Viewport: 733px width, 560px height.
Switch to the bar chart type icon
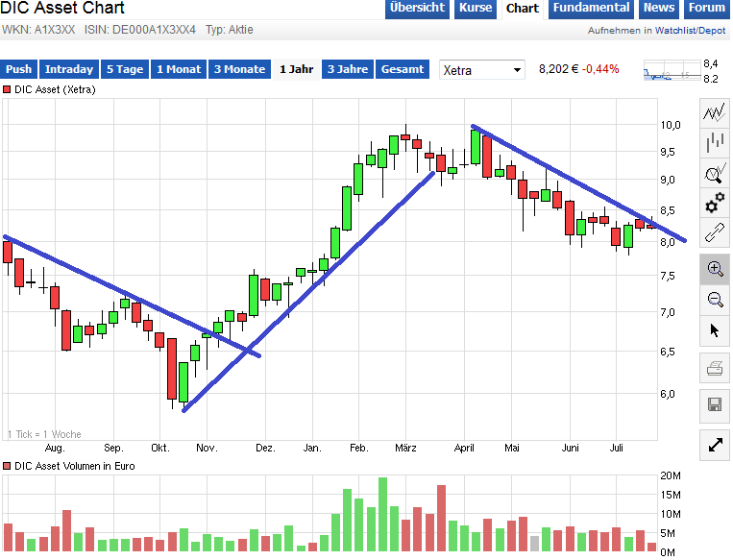[714, 143]
